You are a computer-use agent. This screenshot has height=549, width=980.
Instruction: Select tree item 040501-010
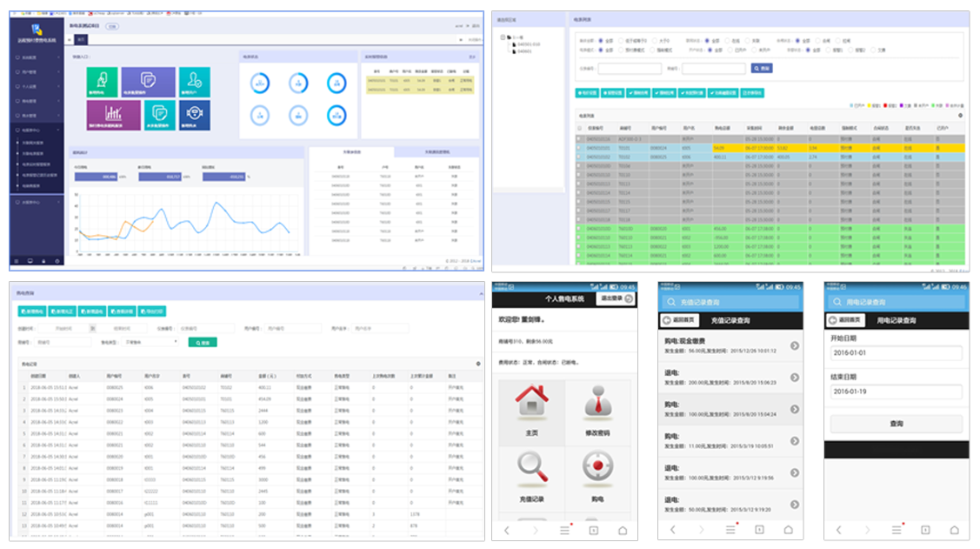(528, 44)
